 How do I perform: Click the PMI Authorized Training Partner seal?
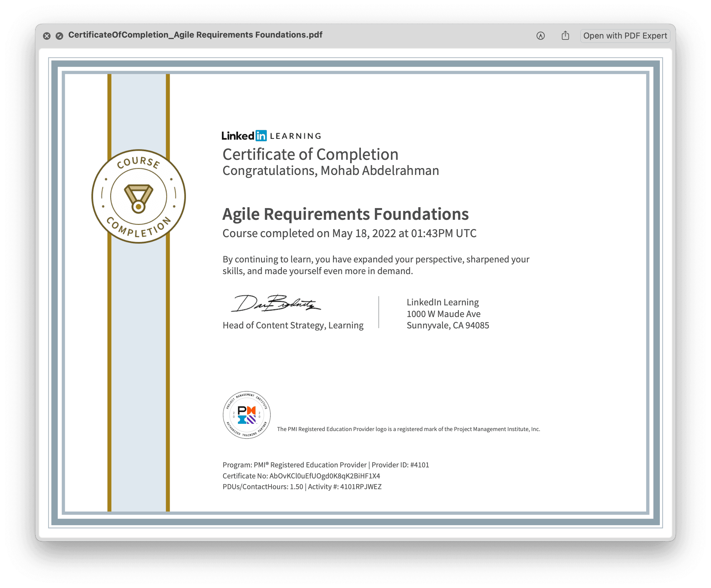[x=246, y=415]
